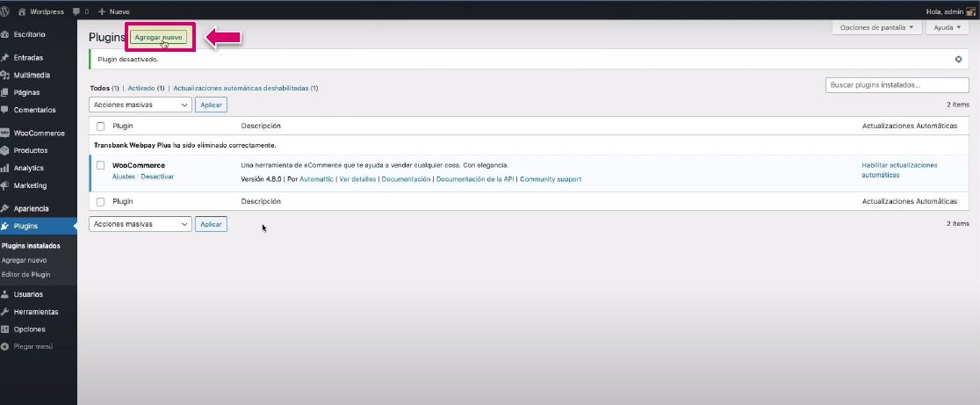Image resolution: width=980 pixels, height=405 pixels.
Task: Filter plugins by Todos
Action: click(x=100, y=88)
